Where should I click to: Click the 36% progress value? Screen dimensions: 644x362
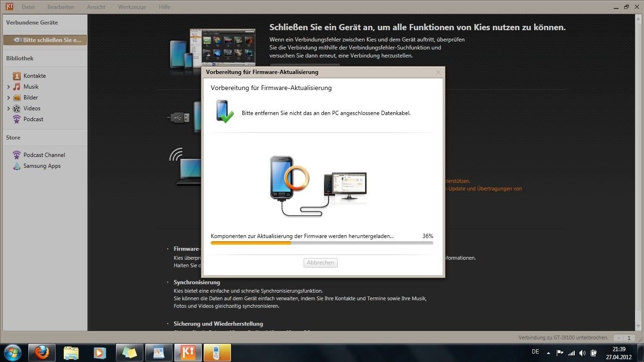[428, 236]
